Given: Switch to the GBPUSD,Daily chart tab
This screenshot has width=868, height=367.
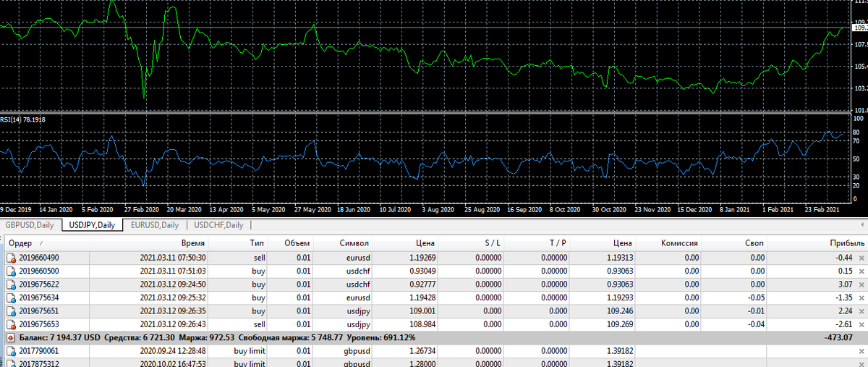Looking at the screenshot, I should tap(30, 225).
